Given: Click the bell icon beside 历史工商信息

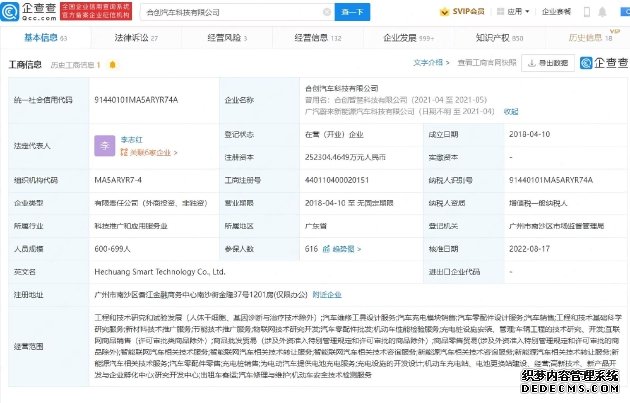Looking at the screenshot, I should [112, 64].
